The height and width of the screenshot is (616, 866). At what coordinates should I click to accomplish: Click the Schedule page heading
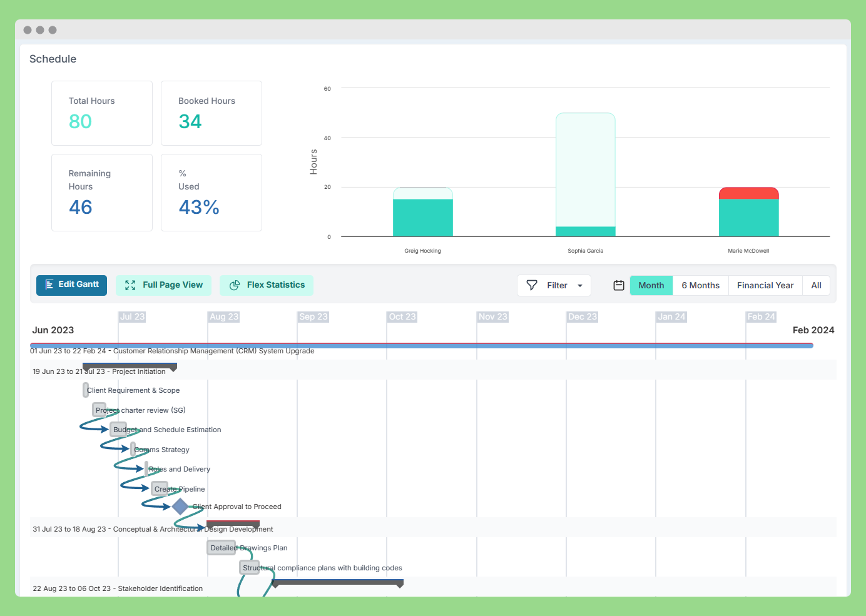(x=53, y=59)
